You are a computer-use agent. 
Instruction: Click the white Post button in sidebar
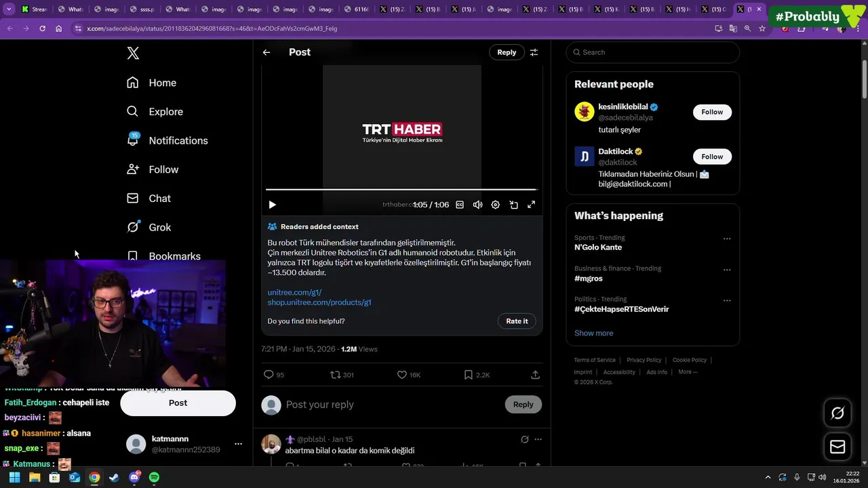(178, 403)
